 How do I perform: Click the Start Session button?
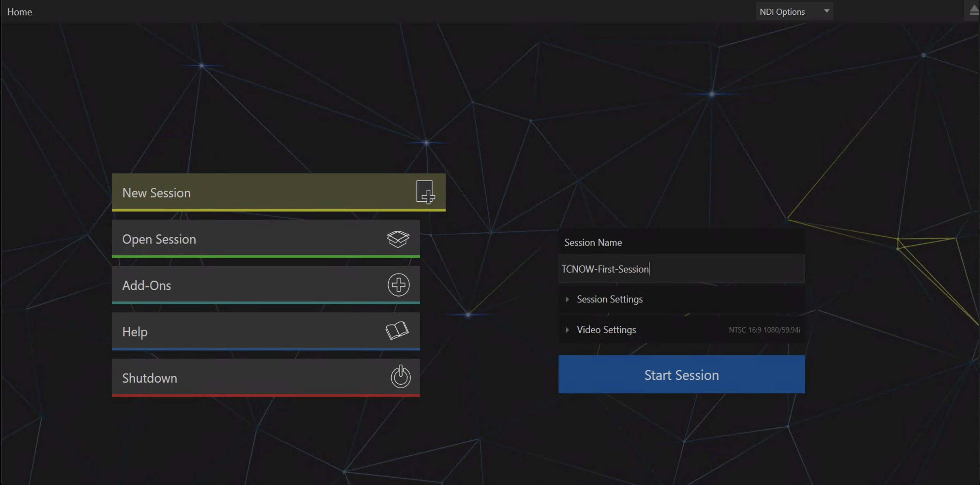(681, 374)
